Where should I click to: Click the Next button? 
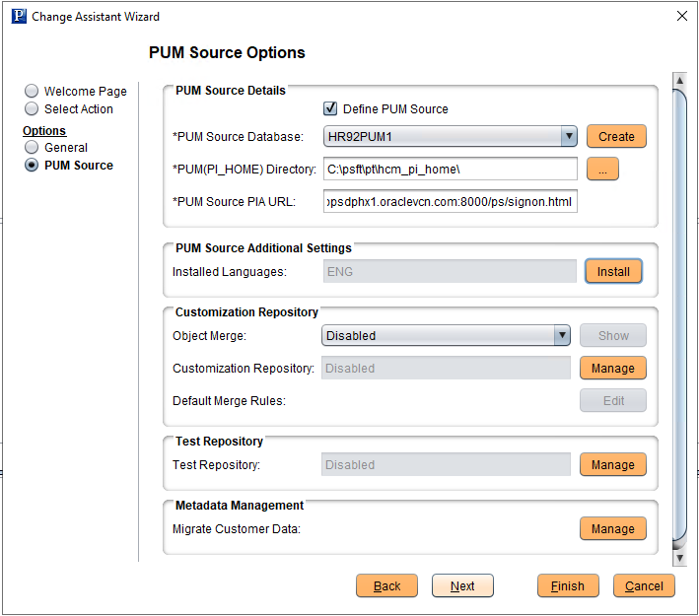tap(462, 586)
